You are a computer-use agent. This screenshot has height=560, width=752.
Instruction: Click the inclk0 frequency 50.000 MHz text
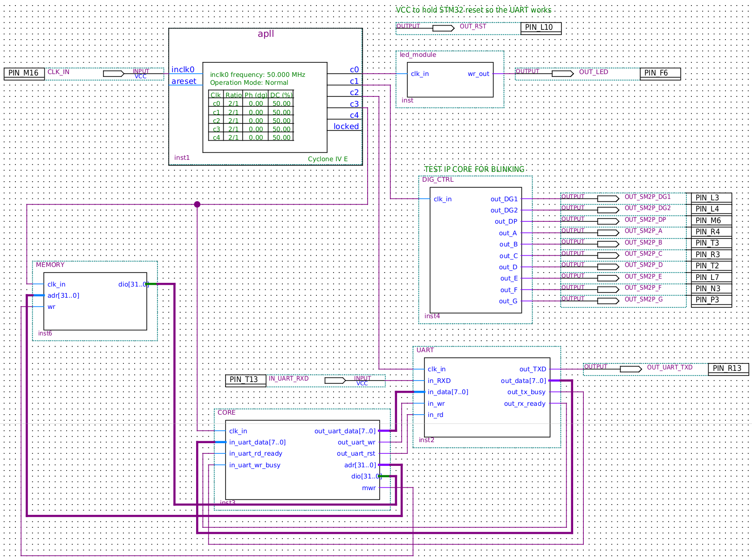pyautogui.click(x=258, y=75)
